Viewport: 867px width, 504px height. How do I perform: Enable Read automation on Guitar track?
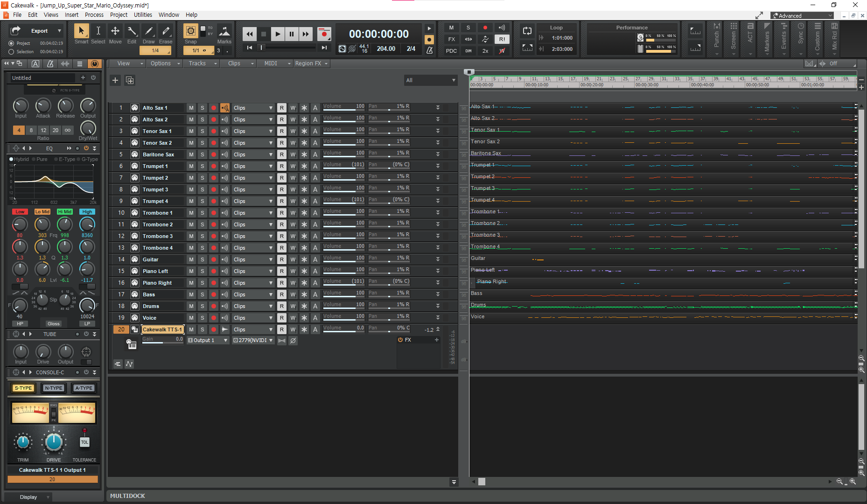tap(282, 259)
